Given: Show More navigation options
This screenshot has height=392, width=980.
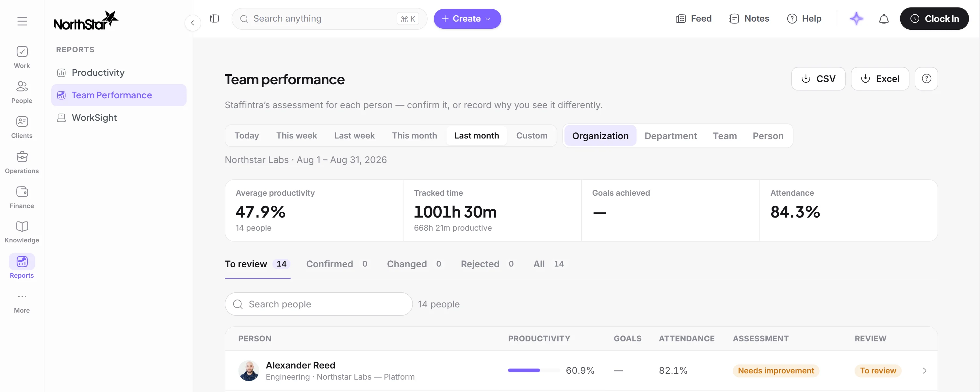Looking at the screenshot, I should pyautogui.click(x=22, y=297).
